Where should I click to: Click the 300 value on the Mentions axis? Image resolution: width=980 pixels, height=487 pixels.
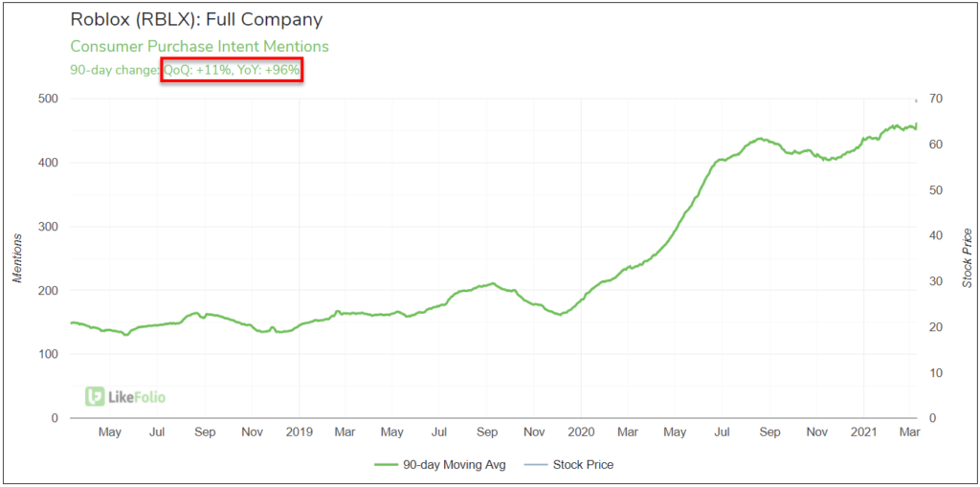coord(50,227)
